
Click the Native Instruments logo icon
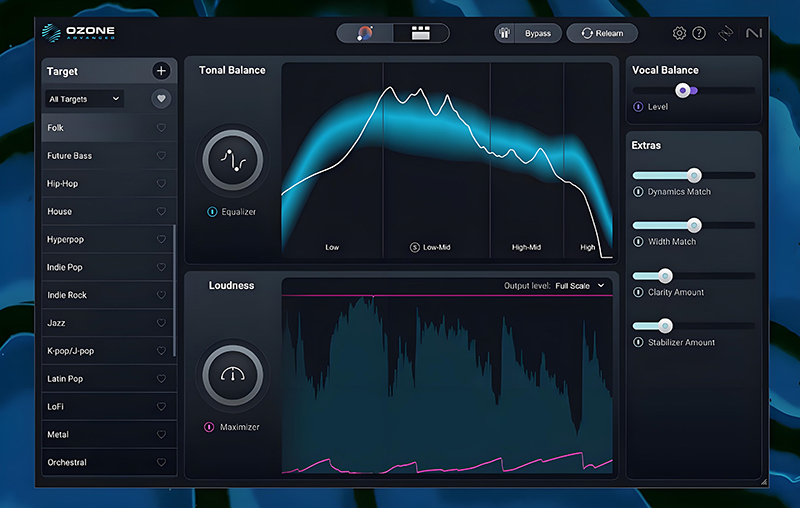(752, 33)
